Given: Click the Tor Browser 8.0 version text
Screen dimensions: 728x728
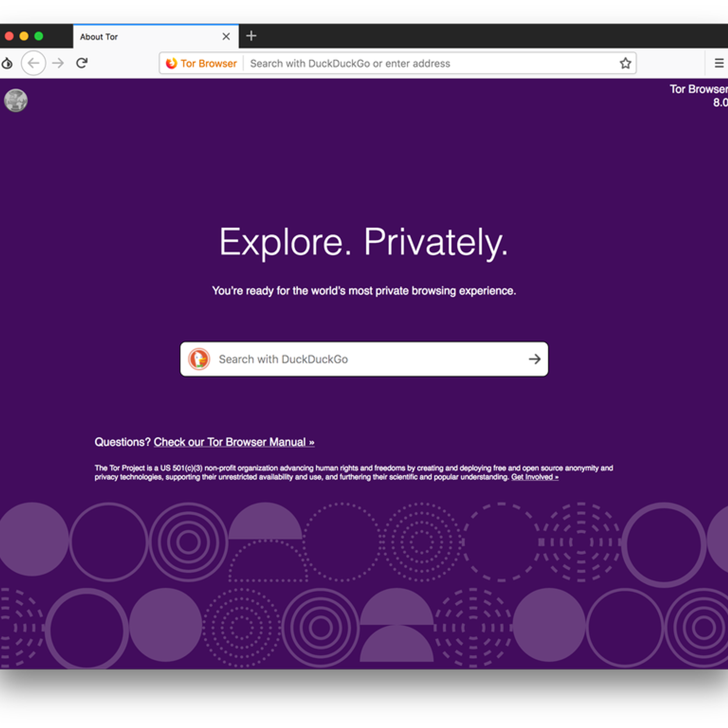Looking at the screenshot, I should [x=699, y=96].
